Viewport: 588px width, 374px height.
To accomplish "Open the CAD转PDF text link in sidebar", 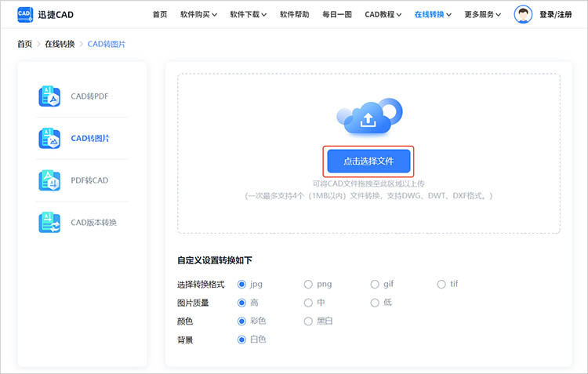I will tap(89, 96).
